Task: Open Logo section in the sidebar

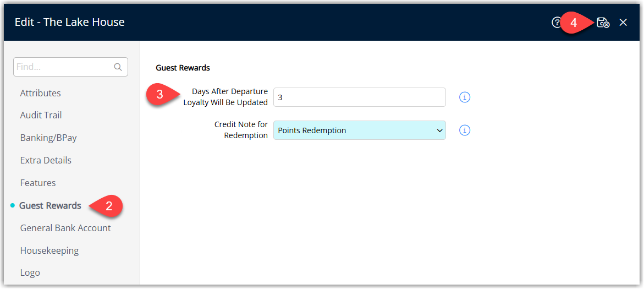Action: tap(30, 272)
